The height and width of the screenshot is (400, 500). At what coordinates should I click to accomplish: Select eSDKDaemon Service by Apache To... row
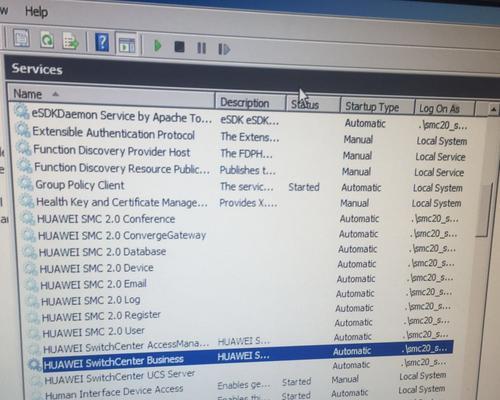122,116
